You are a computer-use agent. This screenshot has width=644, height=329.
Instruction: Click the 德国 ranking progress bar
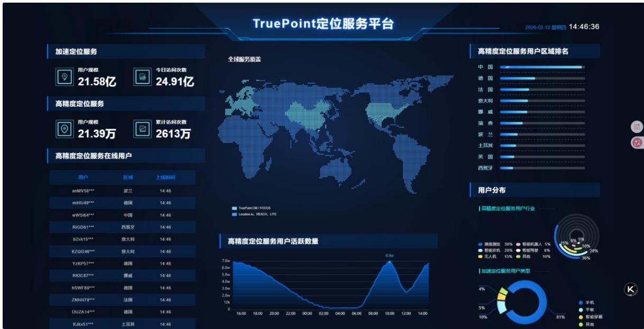[x=542, y=78]
